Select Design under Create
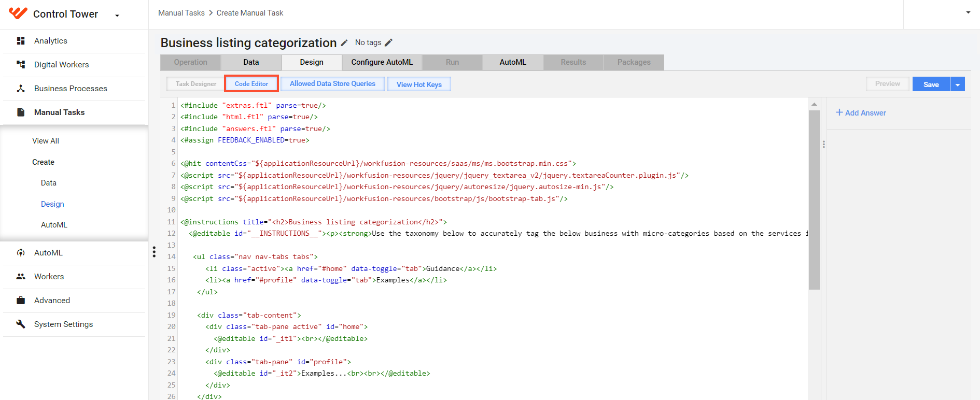980x400 pixels. (52, 204)
